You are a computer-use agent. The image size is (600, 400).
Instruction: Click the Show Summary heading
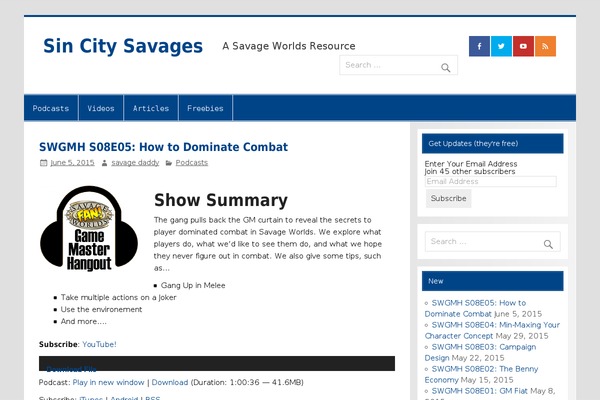[221, 200]
